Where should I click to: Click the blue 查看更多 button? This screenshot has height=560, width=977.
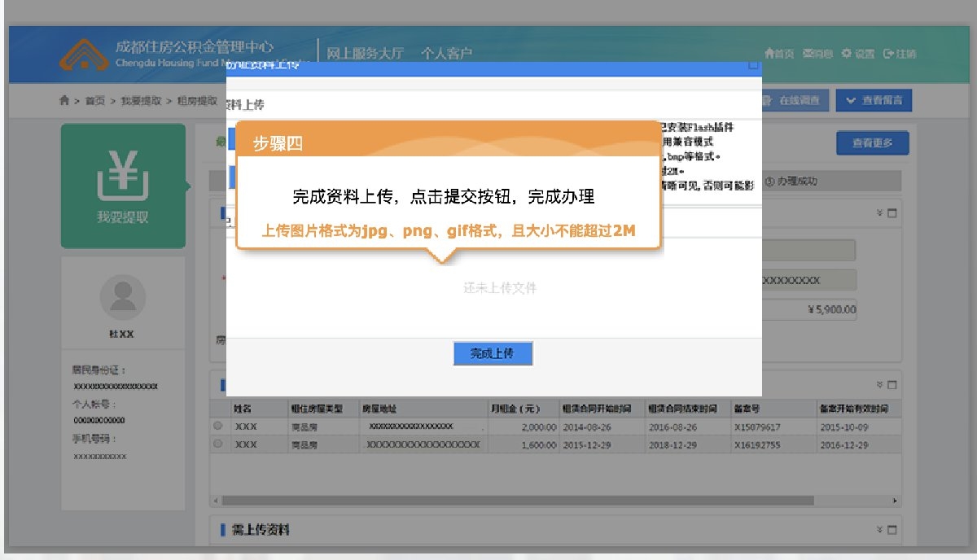(872, 142)
